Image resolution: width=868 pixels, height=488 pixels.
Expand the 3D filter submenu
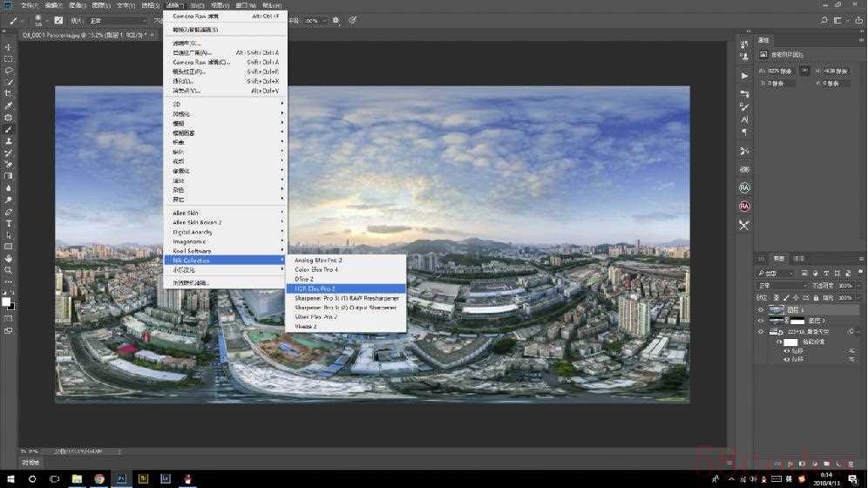226,104
